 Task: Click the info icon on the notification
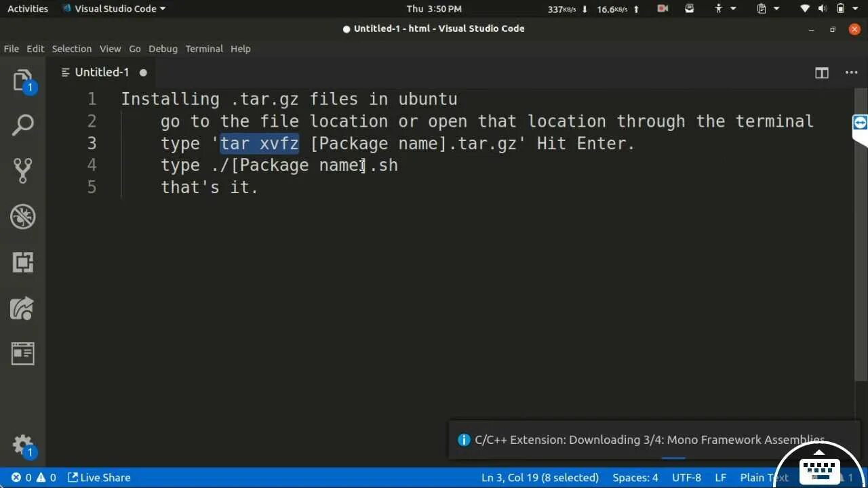click(x=464, y=440)
